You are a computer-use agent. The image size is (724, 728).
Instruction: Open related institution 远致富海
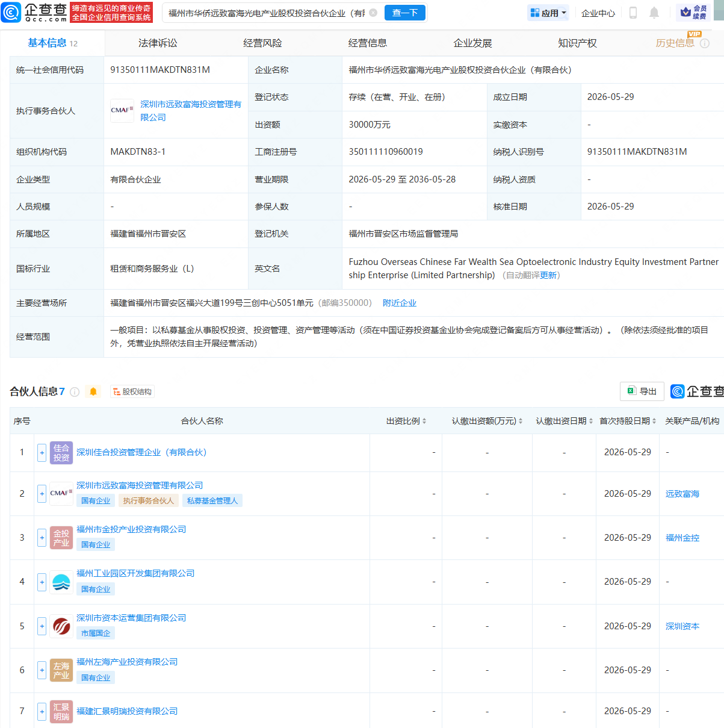pyautogui.click(x=682, y=494)
